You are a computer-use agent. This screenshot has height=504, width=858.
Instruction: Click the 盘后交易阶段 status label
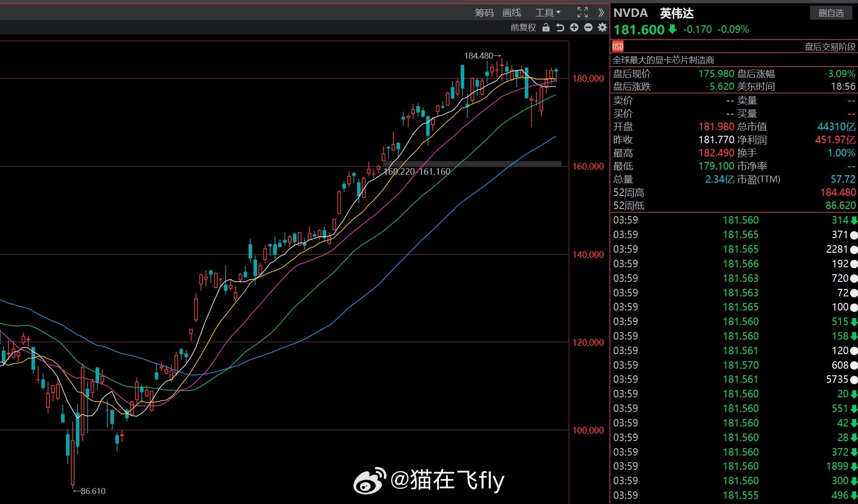(830, 47)
